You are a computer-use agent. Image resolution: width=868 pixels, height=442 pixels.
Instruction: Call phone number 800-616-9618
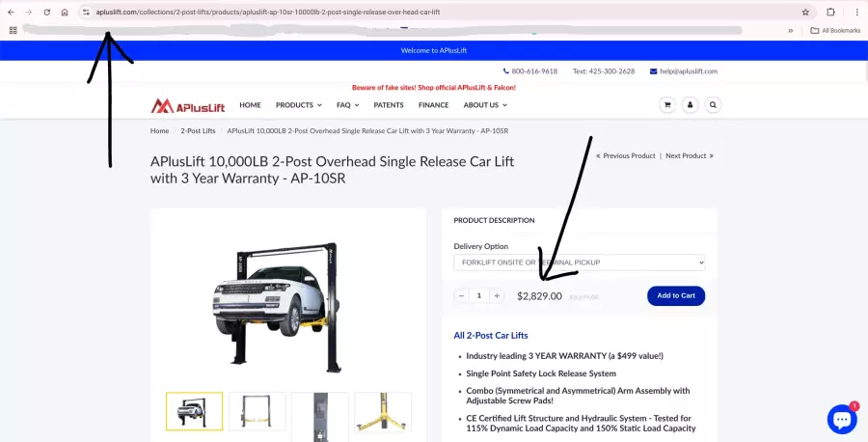point(530,71)
